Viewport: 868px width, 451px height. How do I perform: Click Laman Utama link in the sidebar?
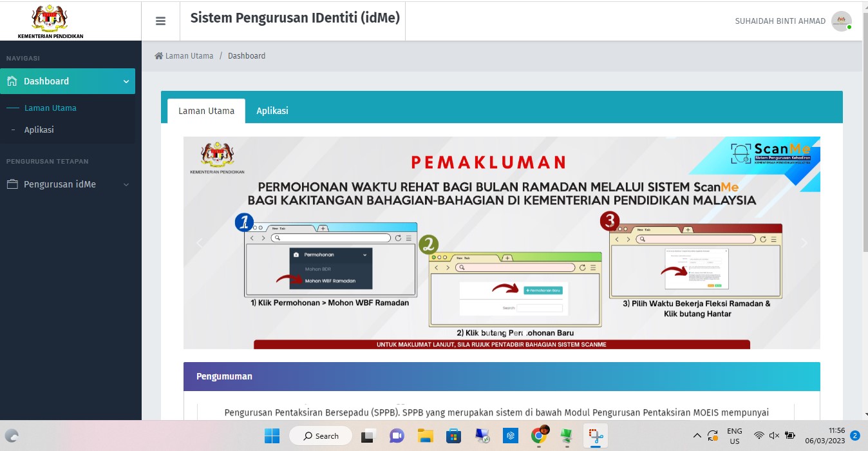coord(50,108)
